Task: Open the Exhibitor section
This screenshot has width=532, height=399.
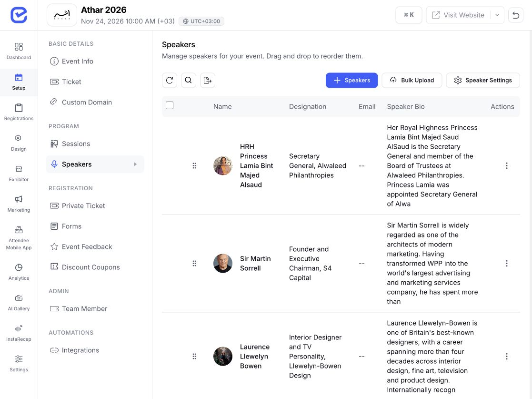Action: point(19,173)
